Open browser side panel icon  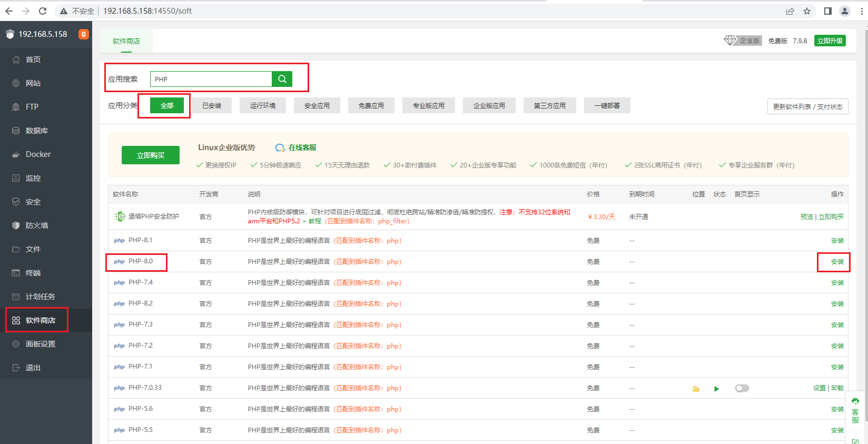pyautogui.click(x=828, y=11)
